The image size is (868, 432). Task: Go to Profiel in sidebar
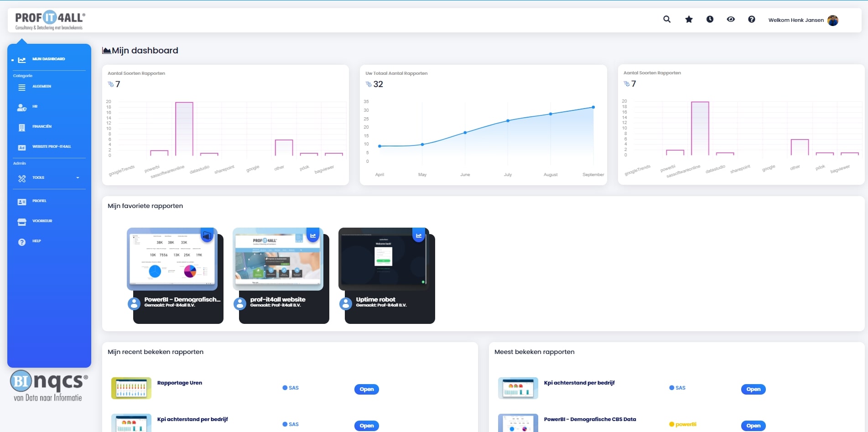click(x=39, y=201)
